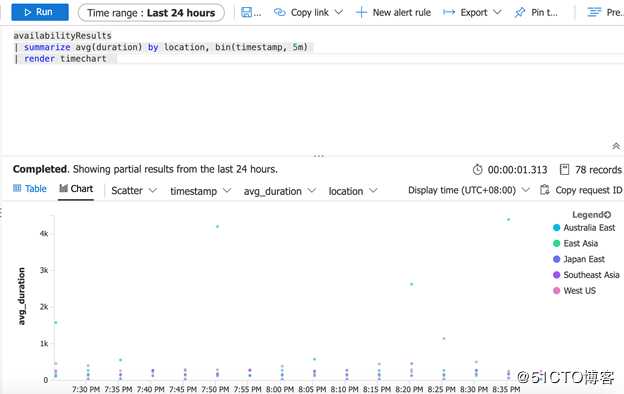Click the query duration stopwatch icon
Viewport: 624px width, 394px height.
[478, 170]
